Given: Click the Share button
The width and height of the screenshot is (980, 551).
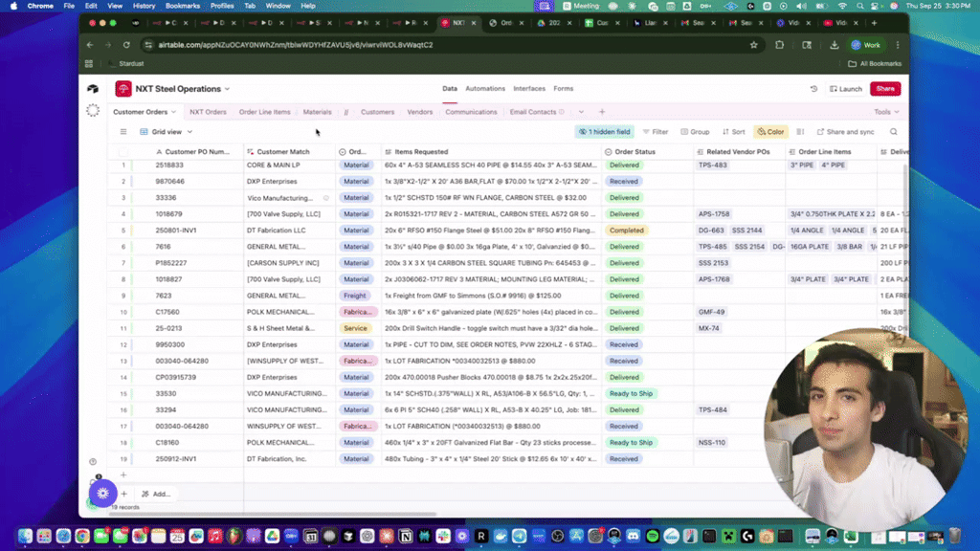Looking at the screenshot, I should [885, 89].
